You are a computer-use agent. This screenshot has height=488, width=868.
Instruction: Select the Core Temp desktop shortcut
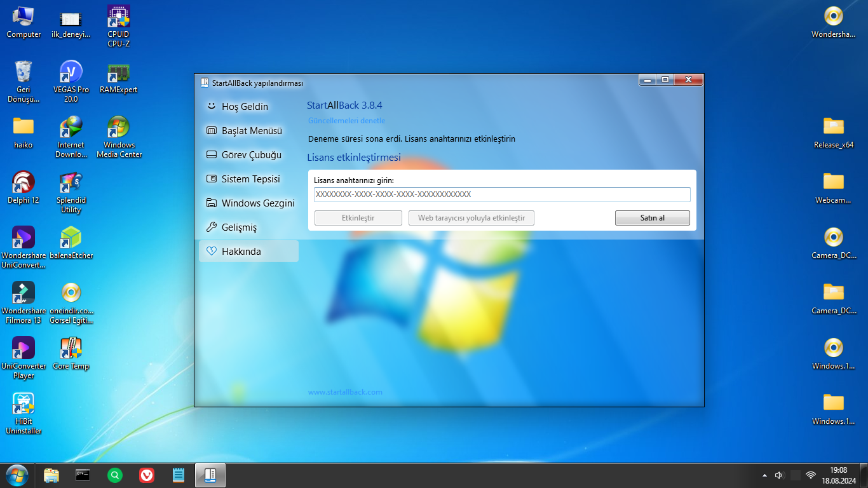pyautogui.click(x=71, y=353)
